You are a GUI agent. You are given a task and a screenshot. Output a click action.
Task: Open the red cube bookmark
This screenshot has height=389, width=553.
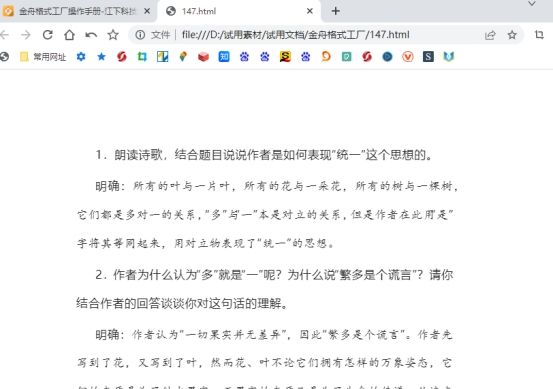tap(203, 56)
